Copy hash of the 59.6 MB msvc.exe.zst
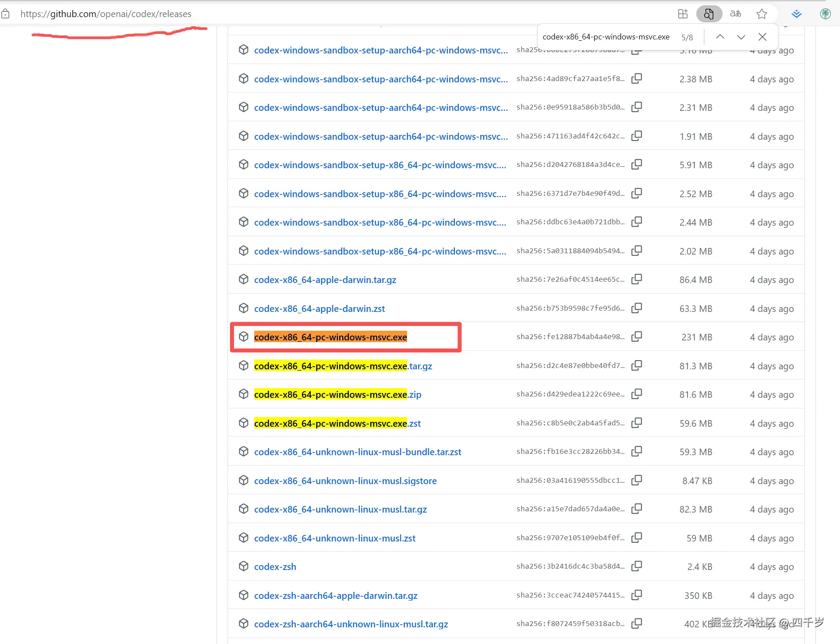The height and width of the screenshot is (644, 840). pos(637,423)
